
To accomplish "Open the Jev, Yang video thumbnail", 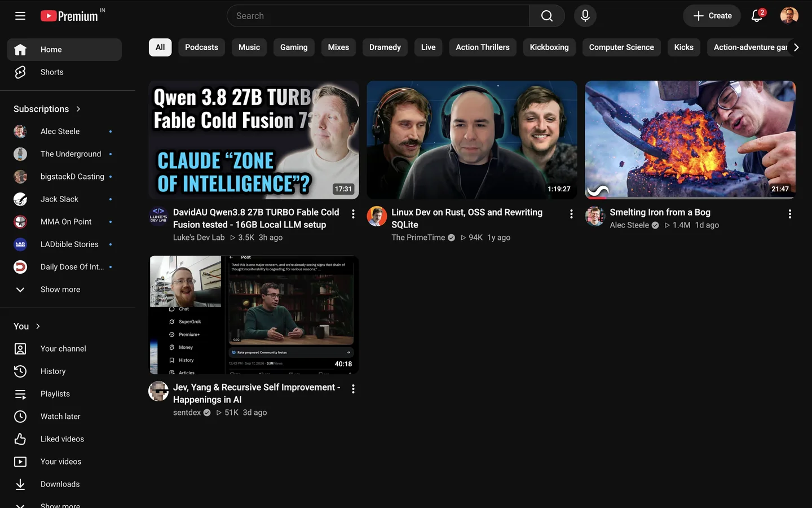I will click(x=254, y=315).
